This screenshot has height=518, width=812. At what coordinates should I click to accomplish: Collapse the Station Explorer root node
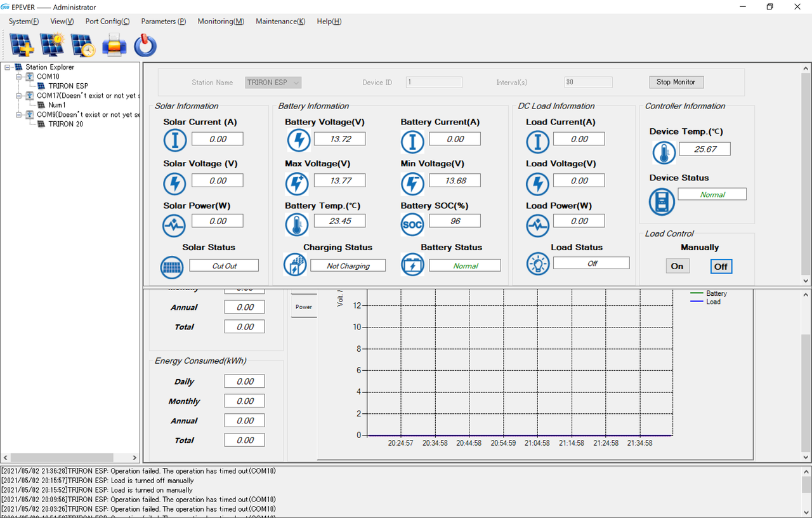point(7,67)
